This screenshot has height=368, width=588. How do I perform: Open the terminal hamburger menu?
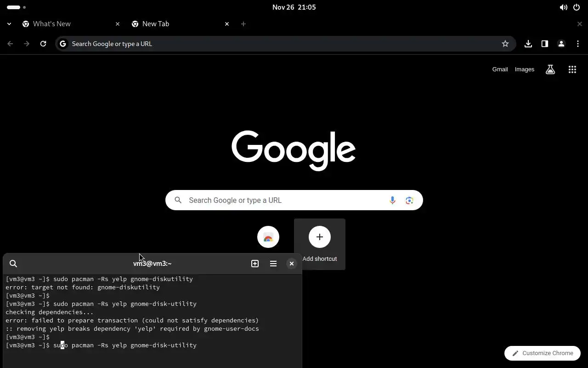[x=273, y=264]
